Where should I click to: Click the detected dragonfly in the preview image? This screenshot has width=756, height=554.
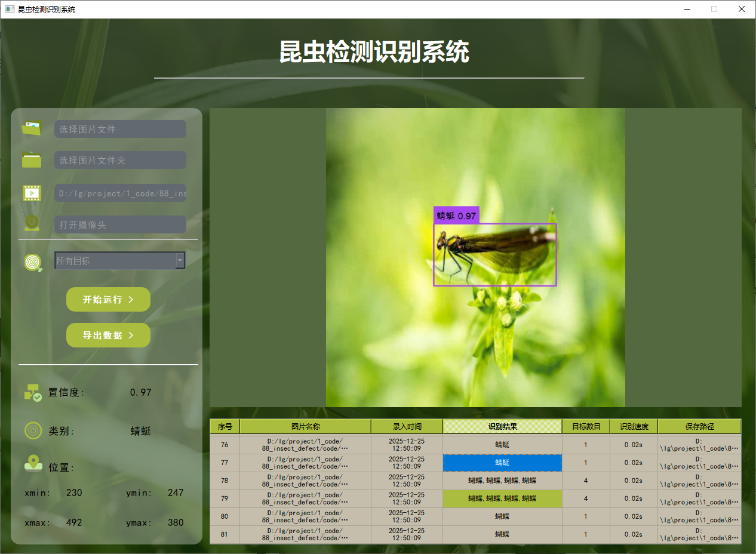tap(495, 255)
